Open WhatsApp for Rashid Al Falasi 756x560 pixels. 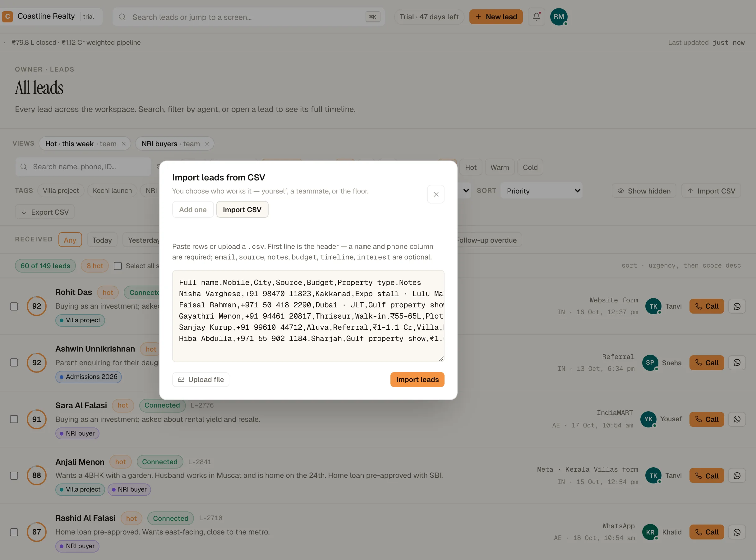click(x=737, y=532)
